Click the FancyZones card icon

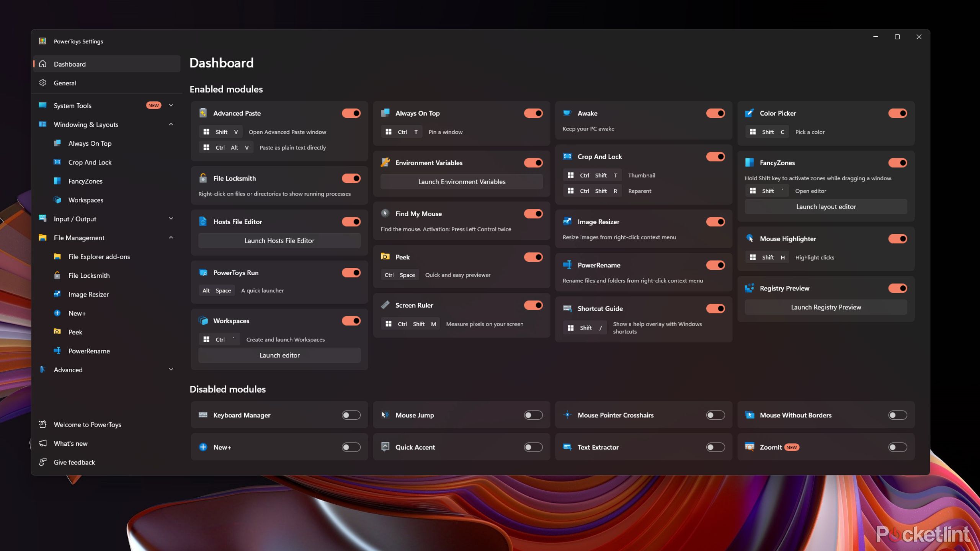[750, 162]
